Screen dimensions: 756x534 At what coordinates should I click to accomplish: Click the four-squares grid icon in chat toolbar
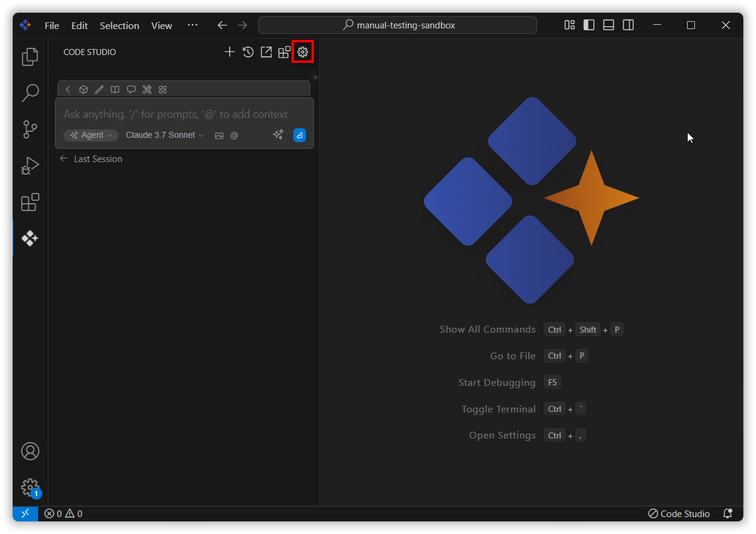(163, 90)
